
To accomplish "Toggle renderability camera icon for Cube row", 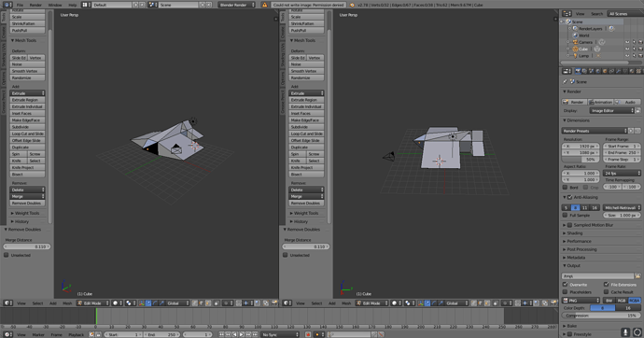I will (x=640, y=49).
